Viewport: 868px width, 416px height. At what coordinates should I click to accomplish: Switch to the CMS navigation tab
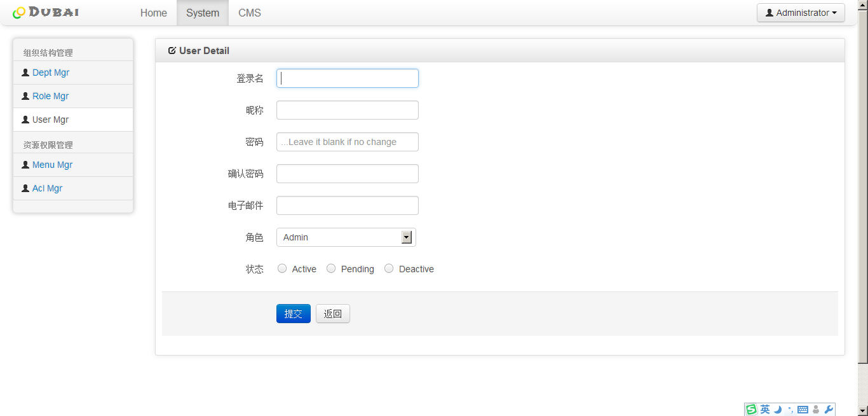(249, 13)
